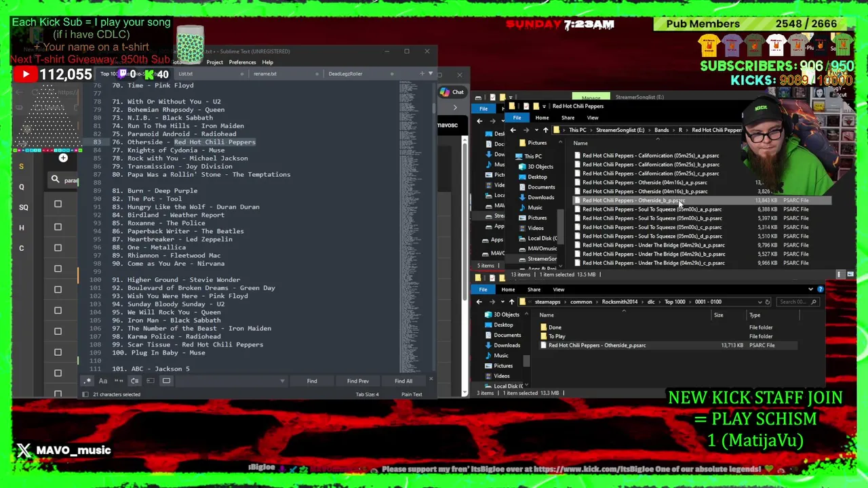Sort by Name column in upper explorer
868x488 pixels.
tap(580, 143)
